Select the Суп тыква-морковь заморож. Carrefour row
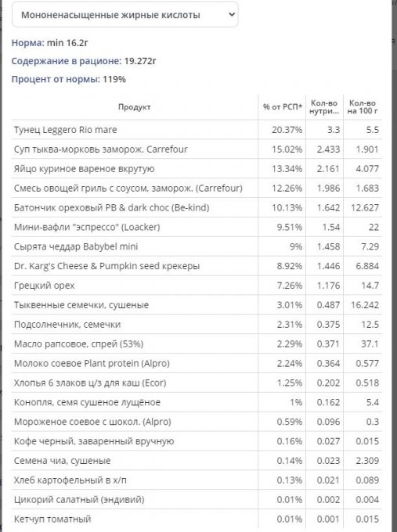Image resolution: width=397 pixels, height=532 pixels. click(197, 149)
